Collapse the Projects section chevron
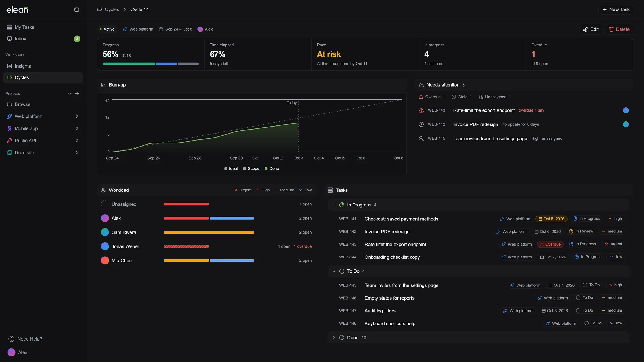This screenshot has height=362, width=644. coord(70,94)
